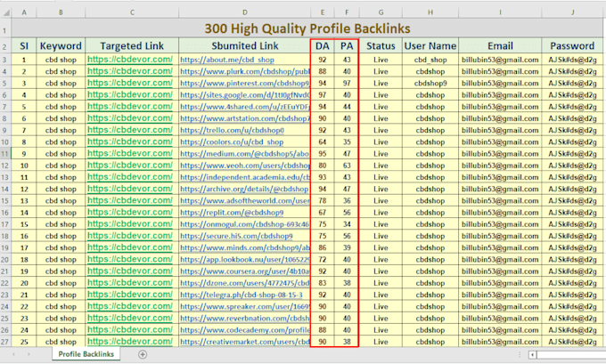
Task: Select column H header
Action: 430,12
